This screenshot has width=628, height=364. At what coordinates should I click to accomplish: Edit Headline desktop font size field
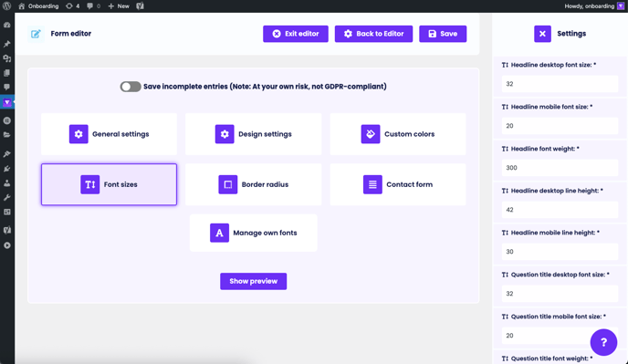pos(560,84)
